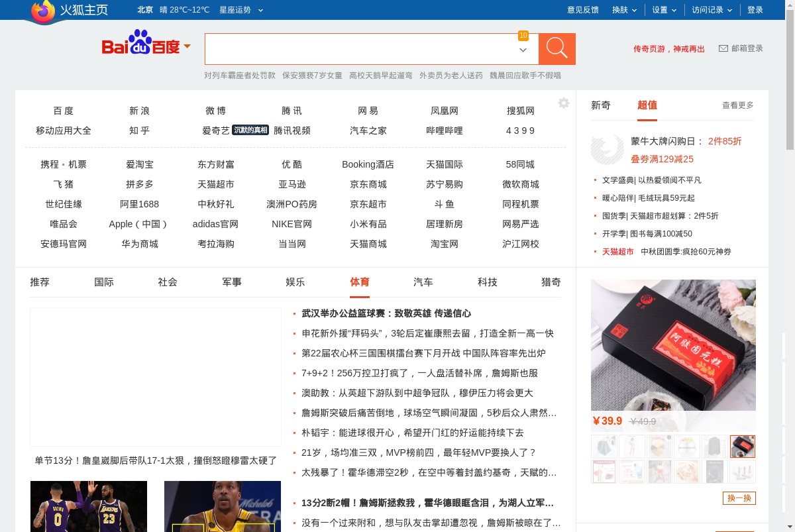
Task: Click 查看更多 in the sidebar
Action: coord(738,105)
